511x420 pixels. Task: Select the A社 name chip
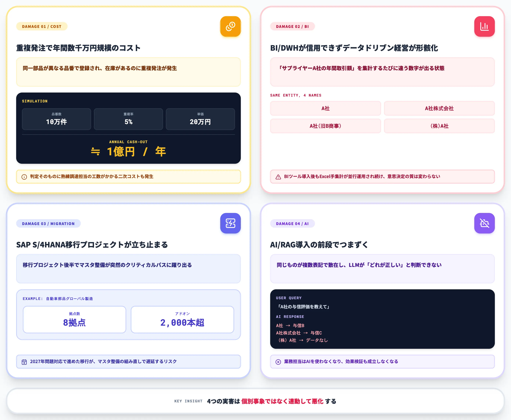click(325, 108)
